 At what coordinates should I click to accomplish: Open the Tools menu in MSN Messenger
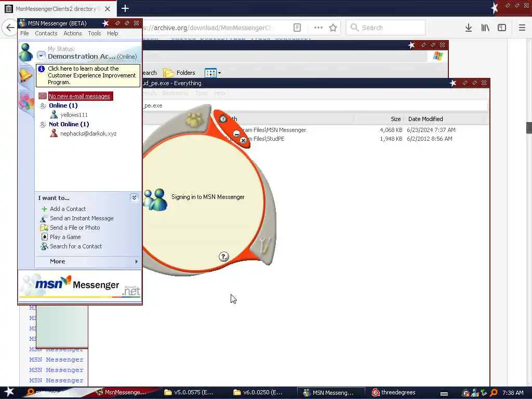coord(95,33)
